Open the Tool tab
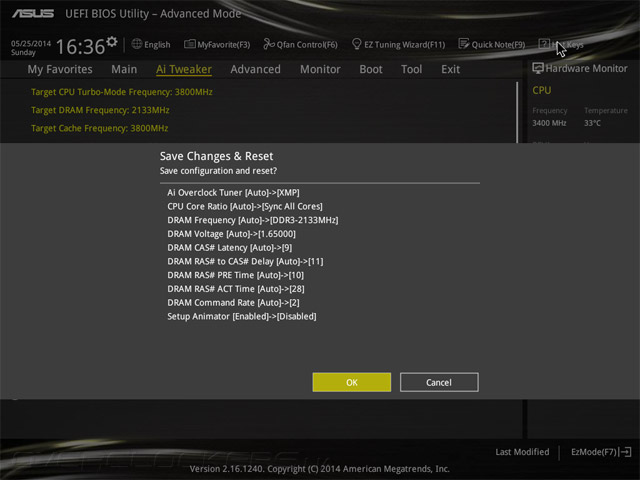 411,69
